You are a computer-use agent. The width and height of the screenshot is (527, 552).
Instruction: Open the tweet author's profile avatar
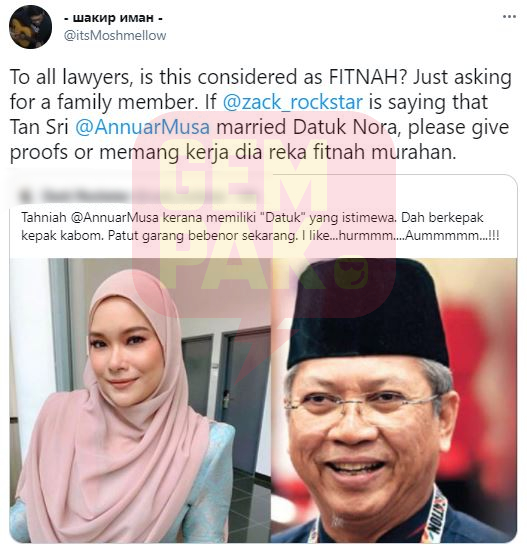coord(30,27)
